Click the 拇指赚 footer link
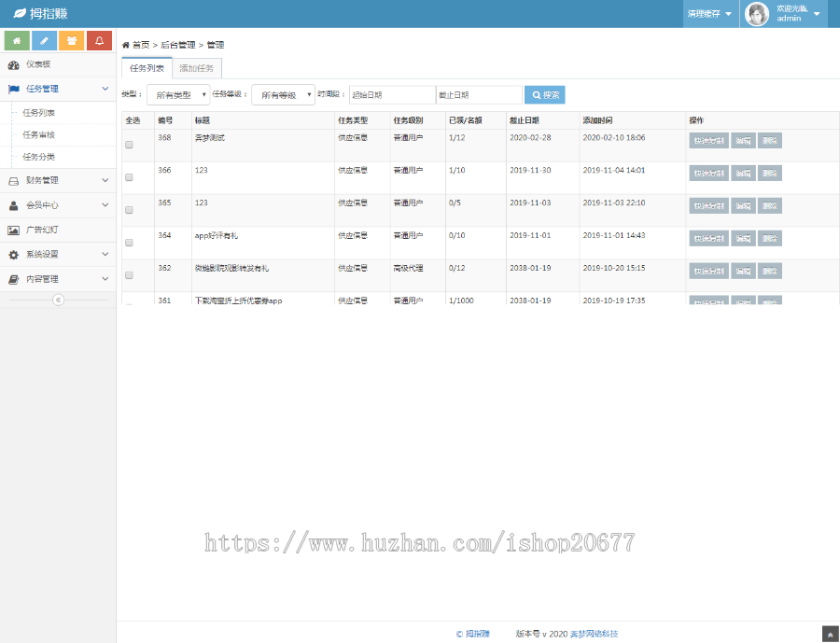This screenshot has height=643, width=840. click(x=477, y=634)
